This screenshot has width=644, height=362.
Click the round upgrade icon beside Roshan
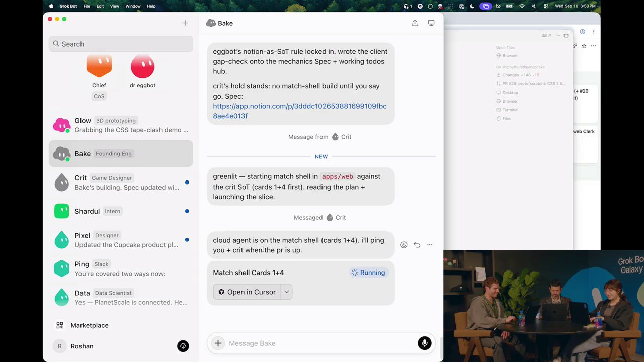(183, 346)
